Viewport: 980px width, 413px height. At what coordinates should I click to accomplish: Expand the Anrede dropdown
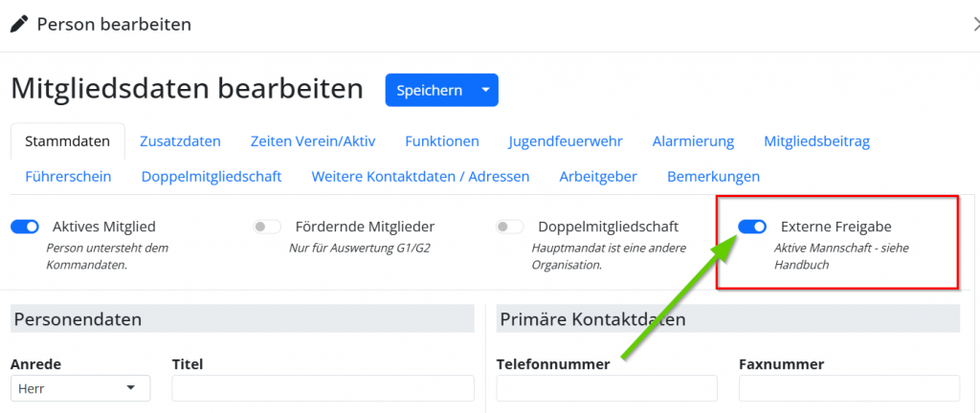(79, 388)
